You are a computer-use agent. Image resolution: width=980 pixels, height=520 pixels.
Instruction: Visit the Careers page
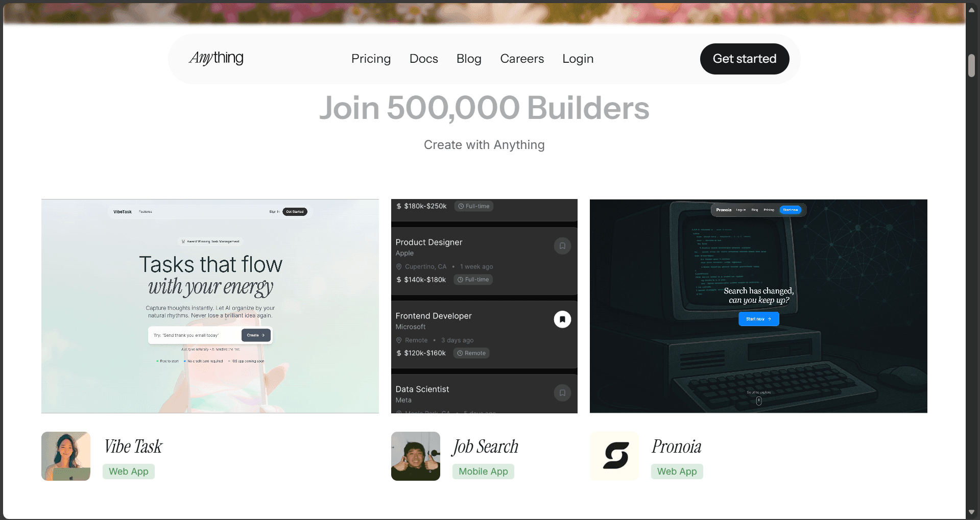(522, 59)
